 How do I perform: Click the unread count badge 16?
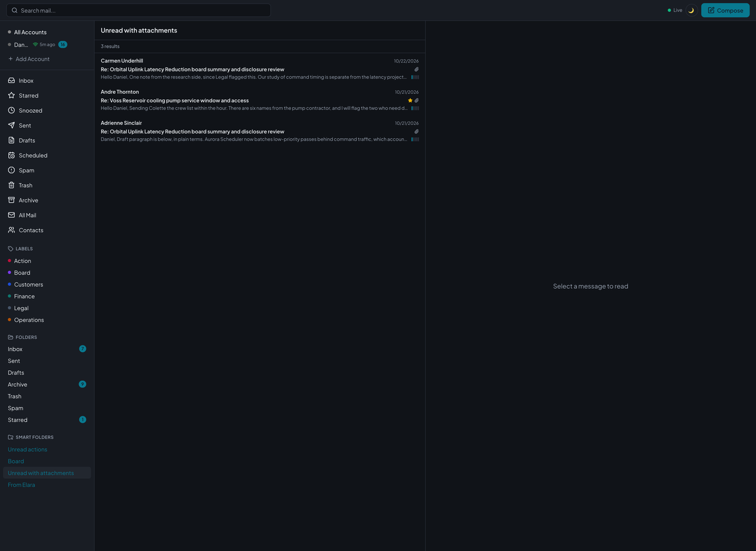[x=63, y=44]
